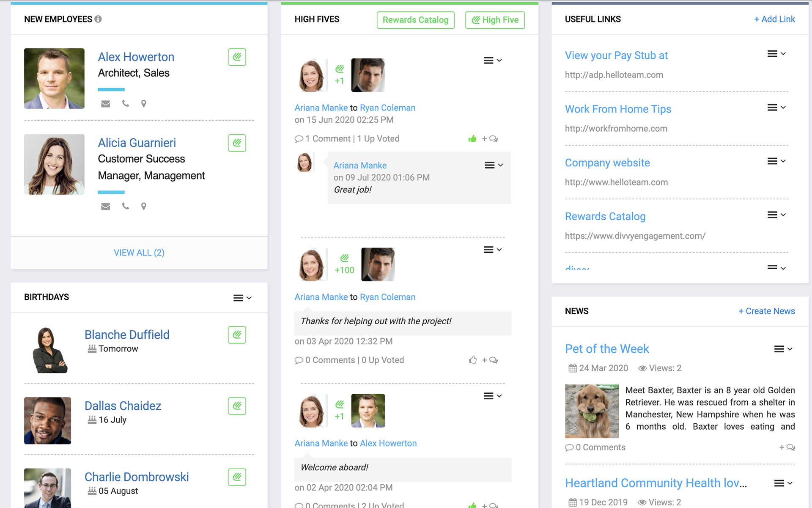Screen dimensions: 812x508
Task: Add comment to the 03 Apr high five
Action: click(x=490, y=360)
